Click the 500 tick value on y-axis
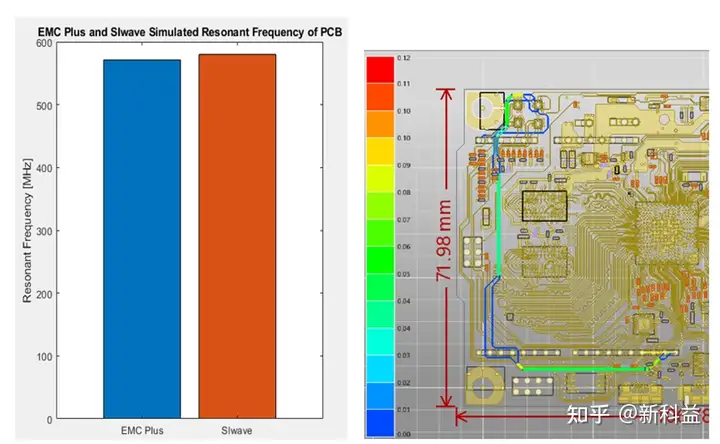This screenshot has height=444, width=720. 44,106
